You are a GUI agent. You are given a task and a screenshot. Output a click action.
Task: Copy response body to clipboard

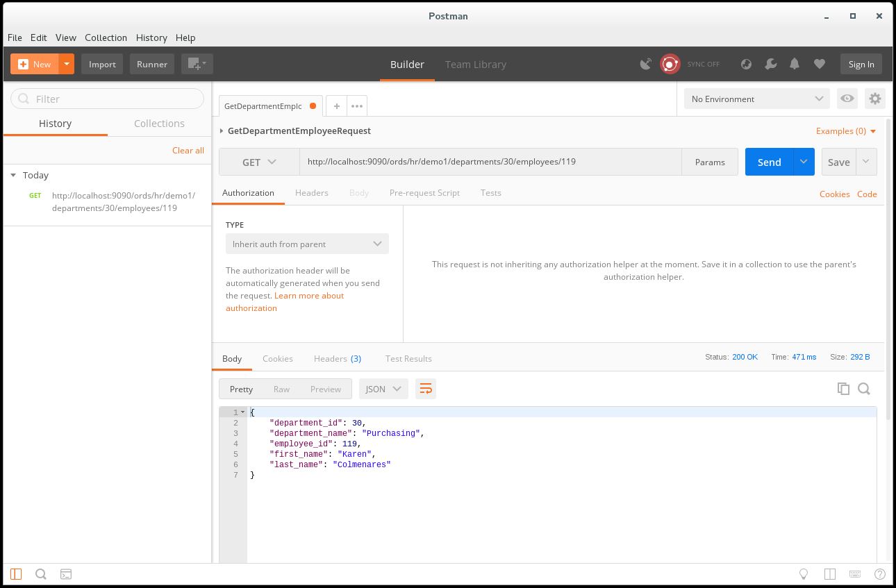tap(843, 389)
